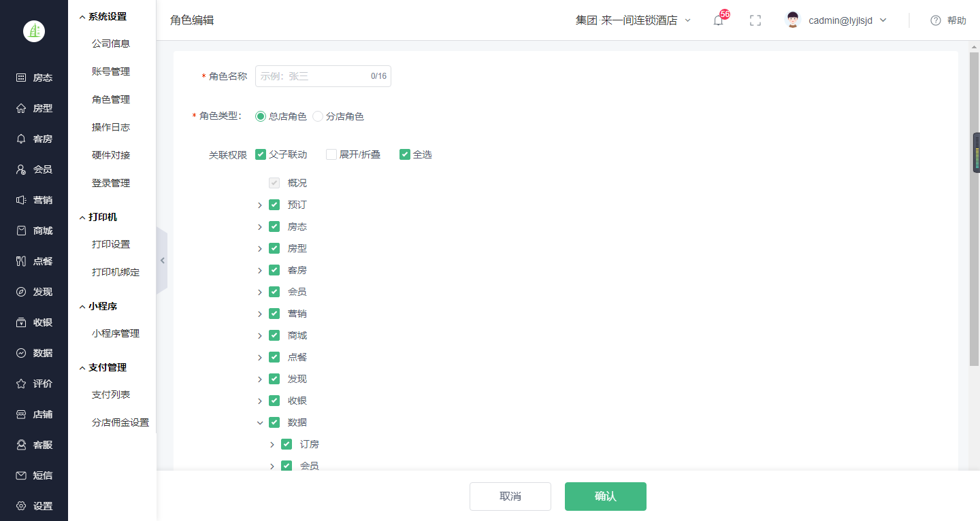
Task: Collapse the 打印机 menu group
Action: pyautogui.click(x=98, y=217)
